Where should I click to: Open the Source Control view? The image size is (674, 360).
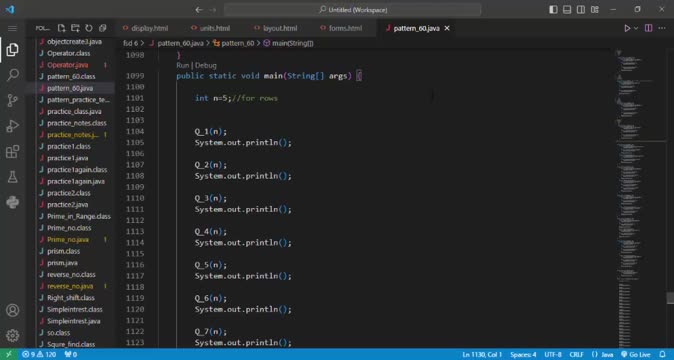(12, 101)
